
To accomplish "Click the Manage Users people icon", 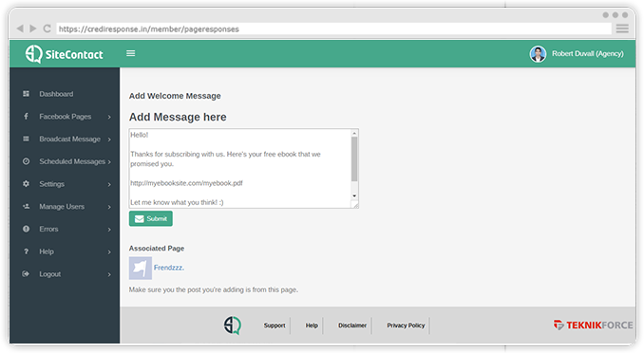I will tap(26, 207).
